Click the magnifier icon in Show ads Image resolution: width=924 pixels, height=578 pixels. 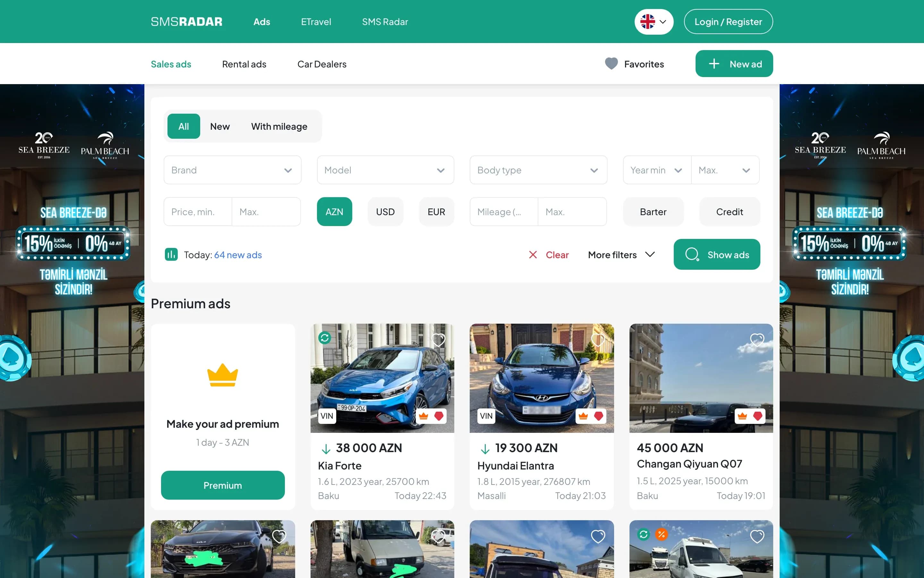click(x=692, y=254)
